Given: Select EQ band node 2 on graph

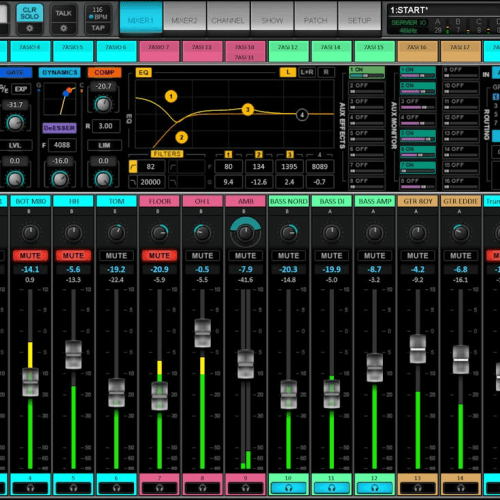Looking at the screenshot, I should click(182, 137).
